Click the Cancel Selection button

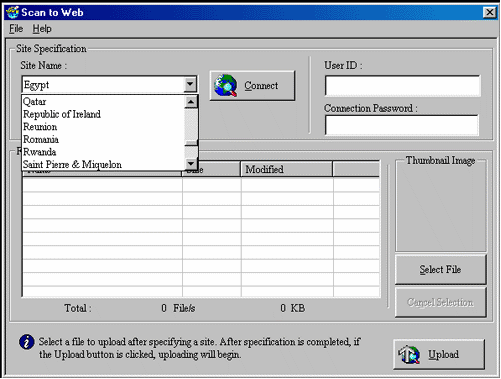(440, 302)
